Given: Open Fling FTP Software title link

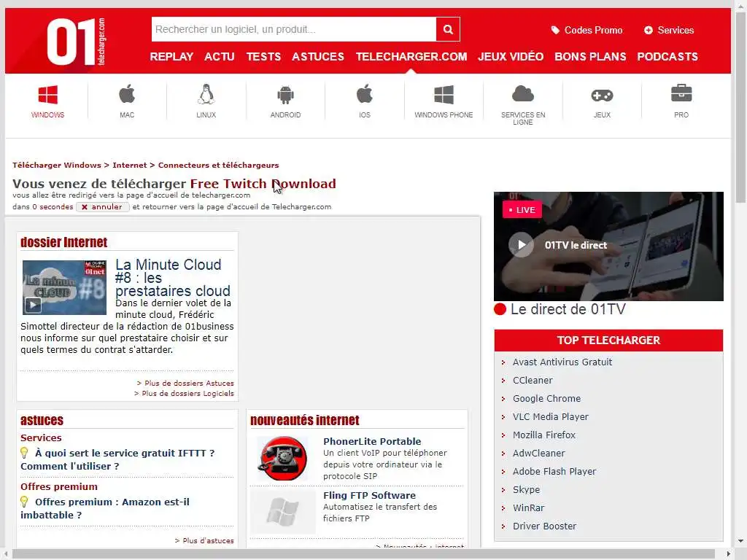Looking at the screenshot, I should 369,495.
